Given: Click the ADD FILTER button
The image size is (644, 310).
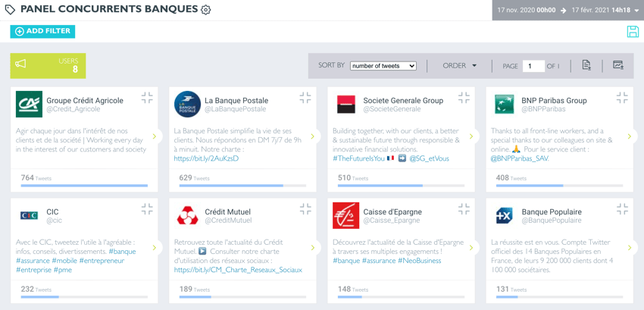Looking at the screenshot, I should pyautogui.click(x=42, y=31).
